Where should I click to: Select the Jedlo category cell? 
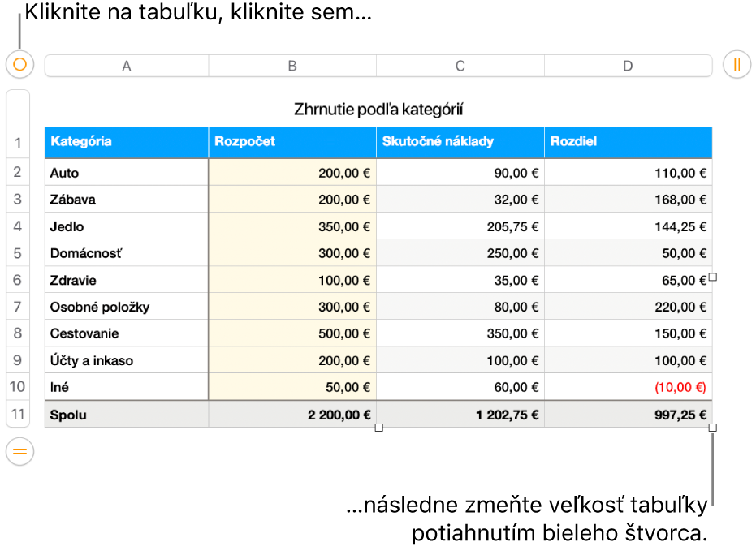pos(127,226)
